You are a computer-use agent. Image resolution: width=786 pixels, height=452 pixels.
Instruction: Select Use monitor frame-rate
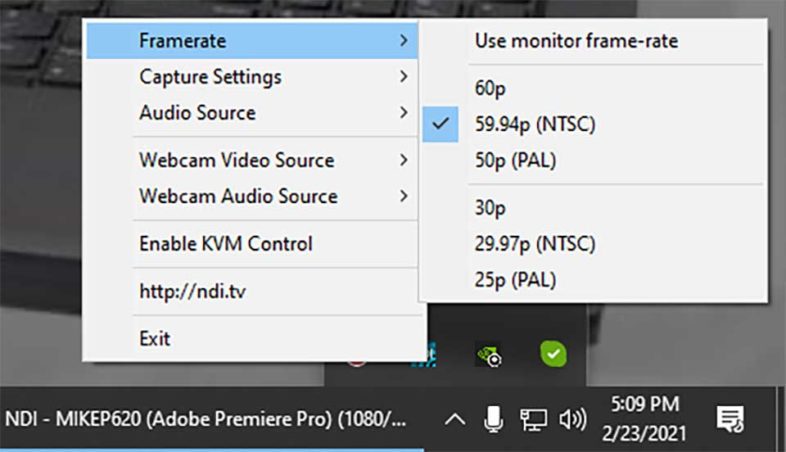click(x=576, y=41)
